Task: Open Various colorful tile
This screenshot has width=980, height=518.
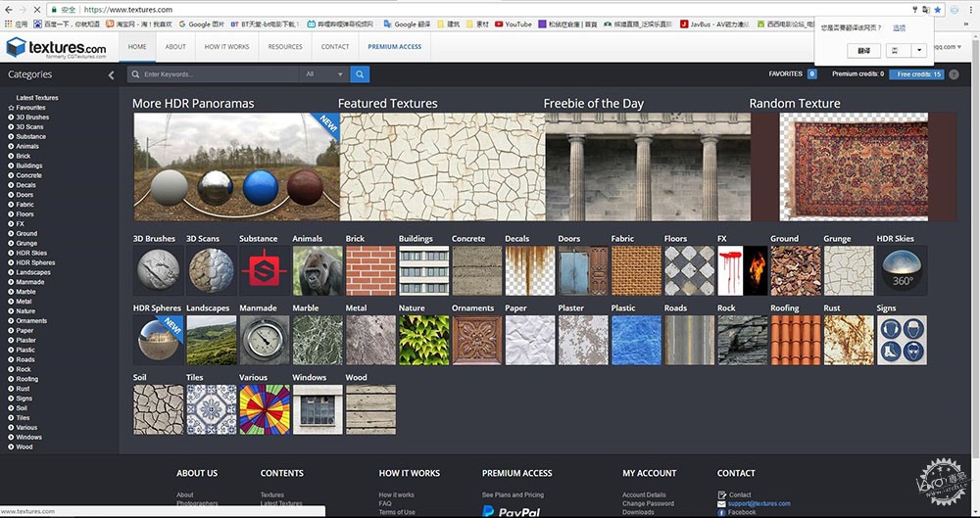Action: (265, 409)
